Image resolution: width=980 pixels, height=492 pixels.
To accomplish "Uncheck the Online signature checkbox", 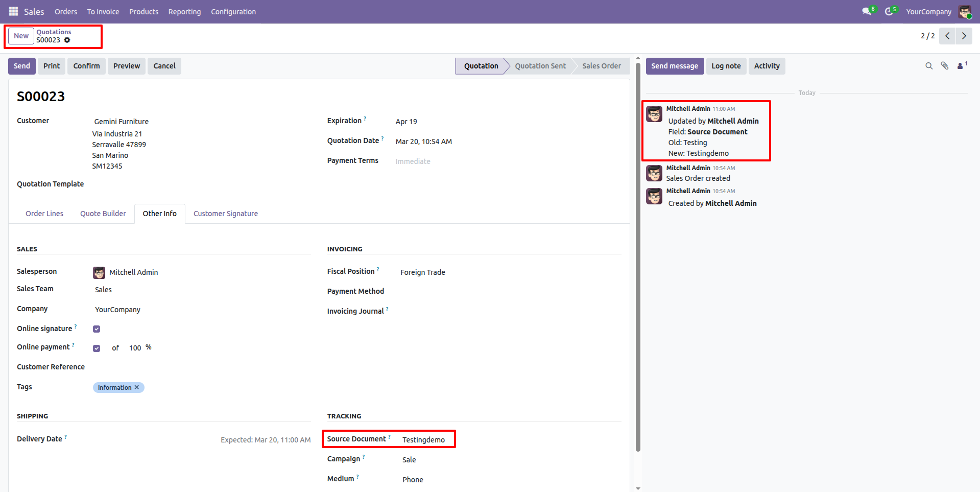I will (97, 329).
